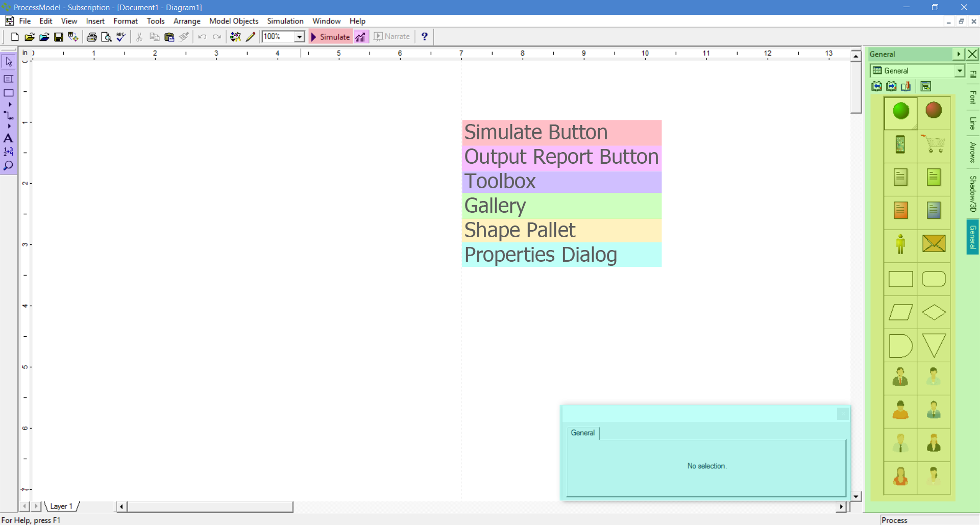Choose the rounded rectangle shape in the gallery

point(934,279)
